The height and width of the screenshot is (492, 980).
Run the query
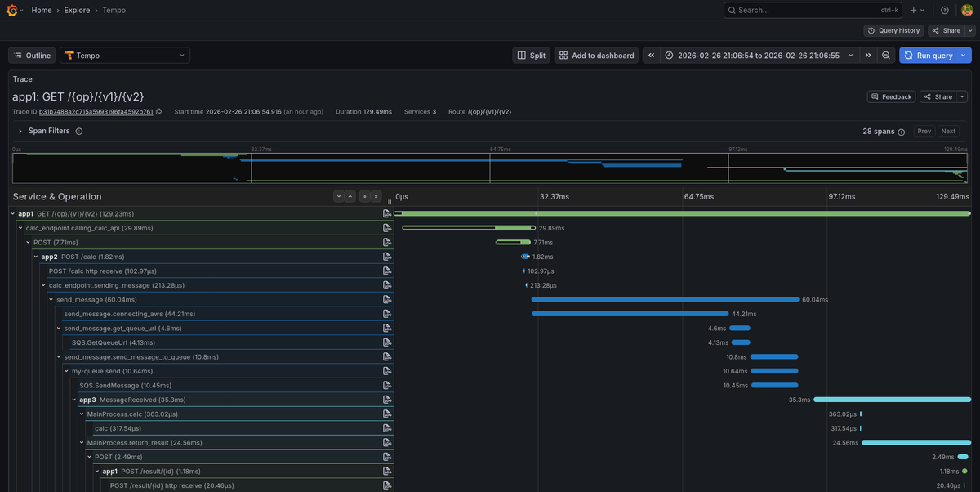point(929,56)
